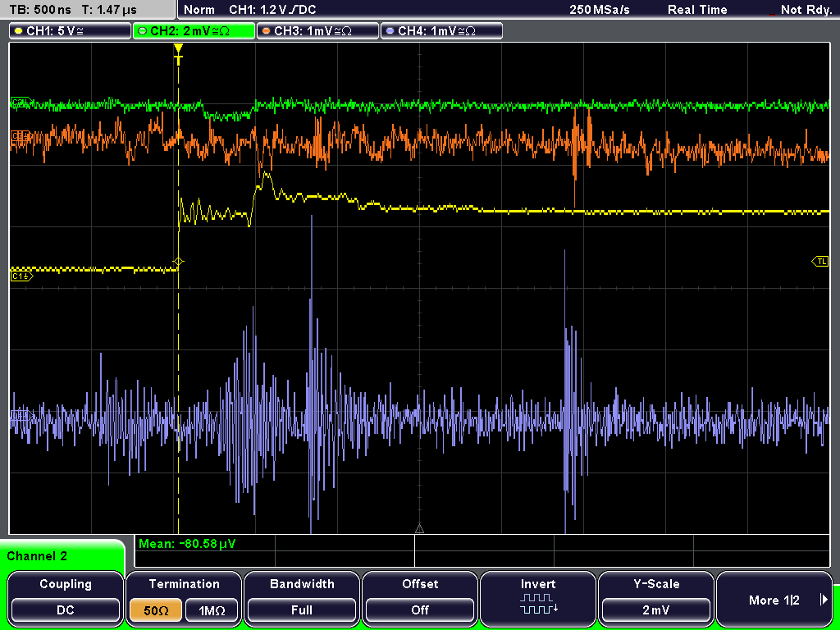
Task: Toggle the Invert waveform button
Action: click(x=538, y=599)
